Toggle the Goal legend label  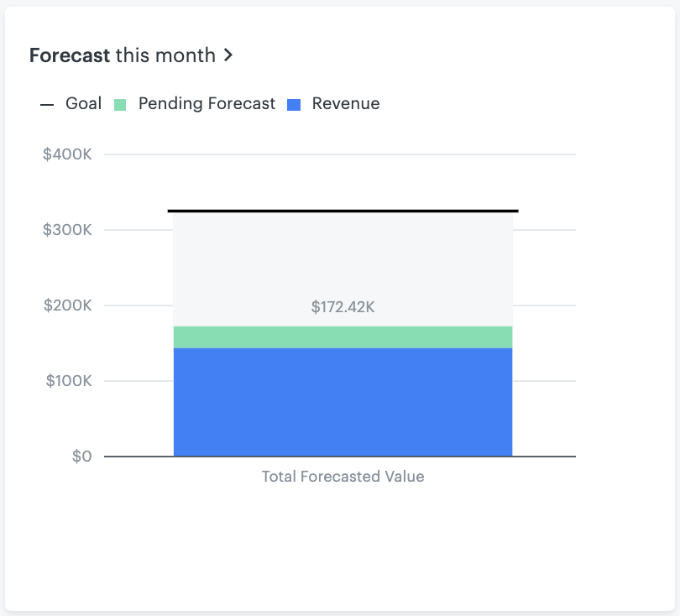84,103
